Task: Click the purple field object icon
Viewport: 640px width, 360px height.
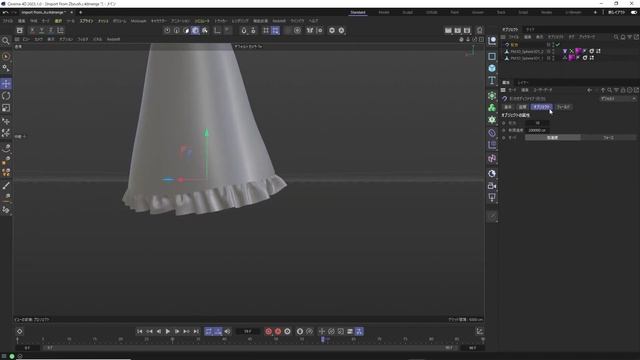Action: (492, 158)
